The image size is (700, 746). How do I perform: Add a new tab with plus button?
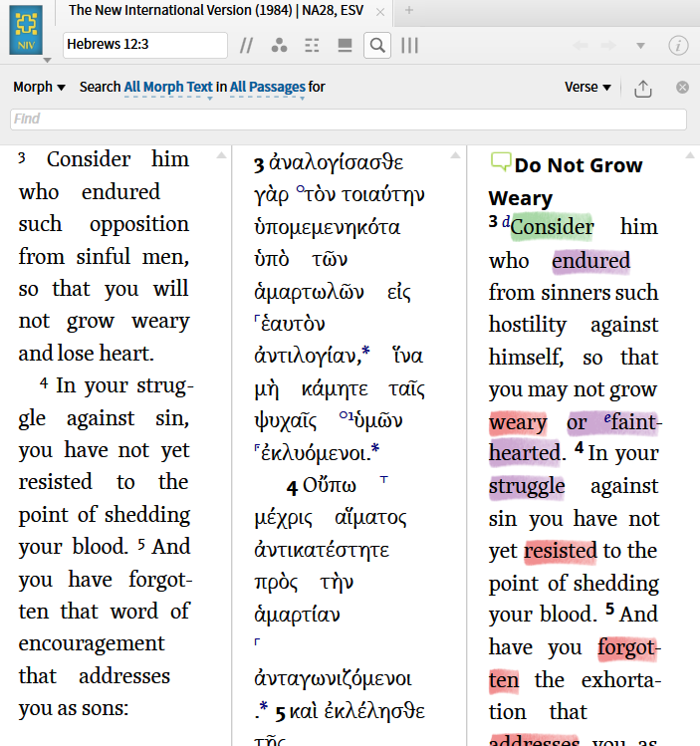(409, 11)
